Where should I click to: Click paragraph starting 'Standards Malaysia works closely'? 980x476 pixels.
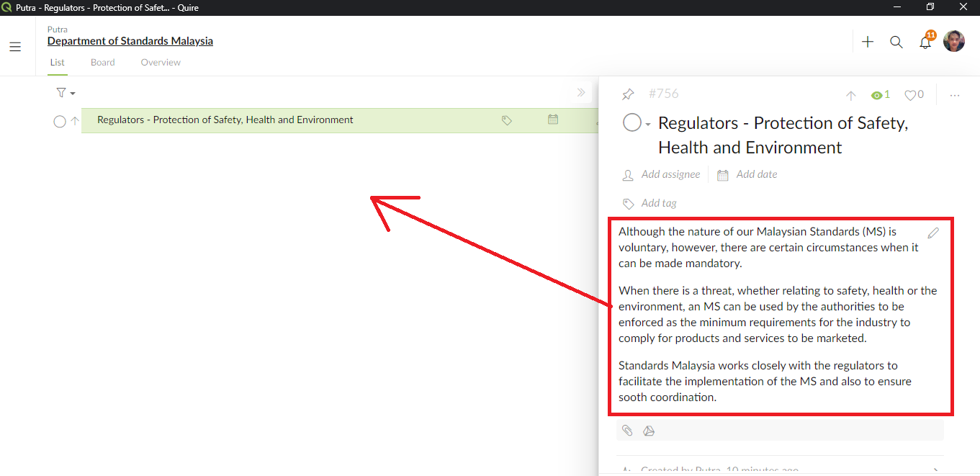pyautogui.click(x=765, y=381)
